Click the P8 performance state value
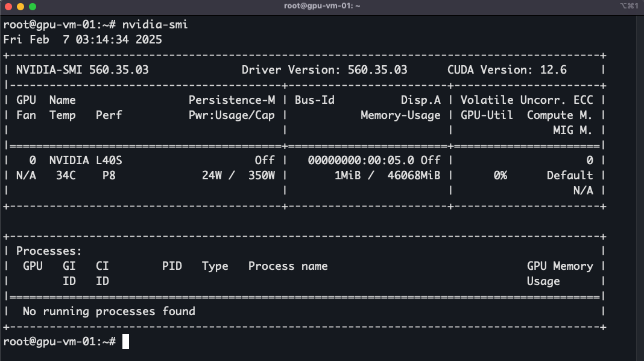Image resolution: width=644 pixels, height=361 pixels. point(109,176)
